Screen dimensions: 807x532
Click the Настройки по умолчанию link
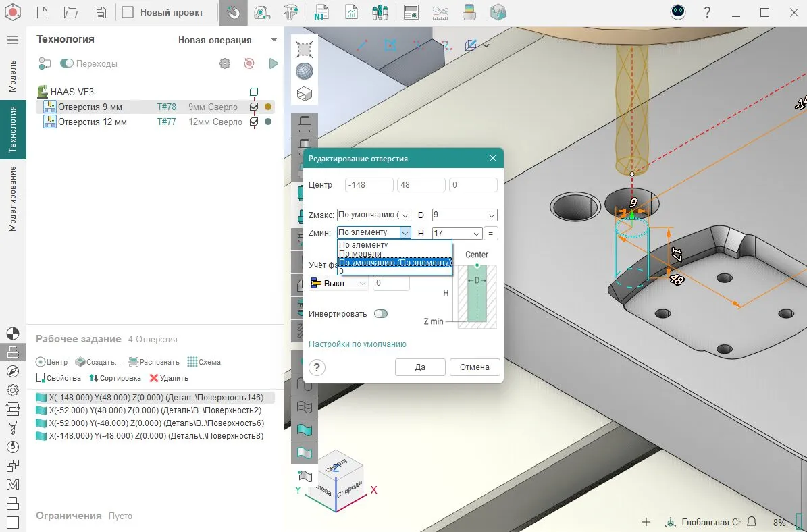pos(357,344)
